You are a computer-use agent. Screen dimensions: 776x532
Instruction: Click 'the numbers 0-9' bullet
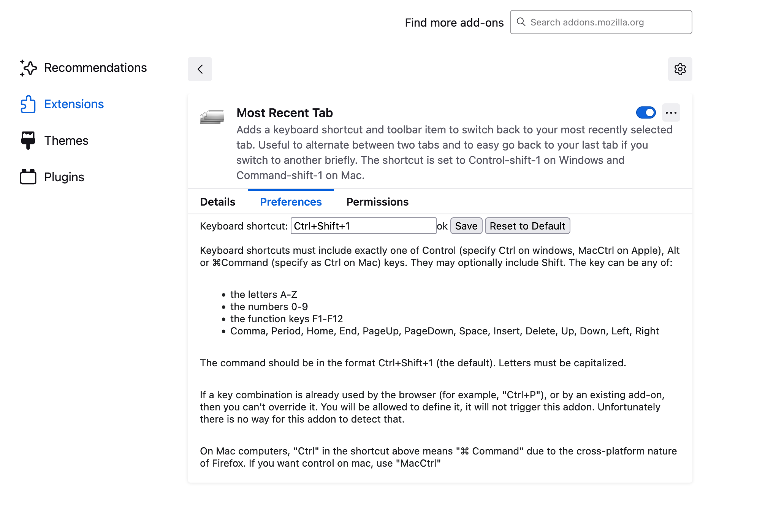pos(269,307)
